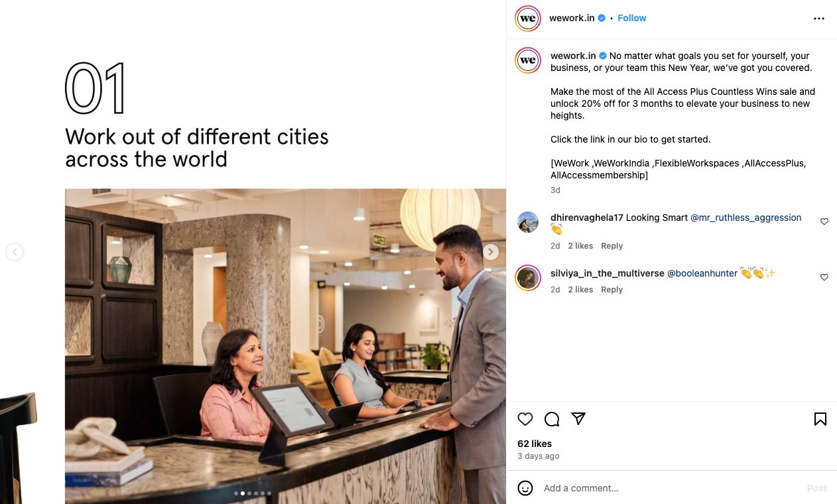
Task: Like the post with the heart icon
Action: pos(525,419)
